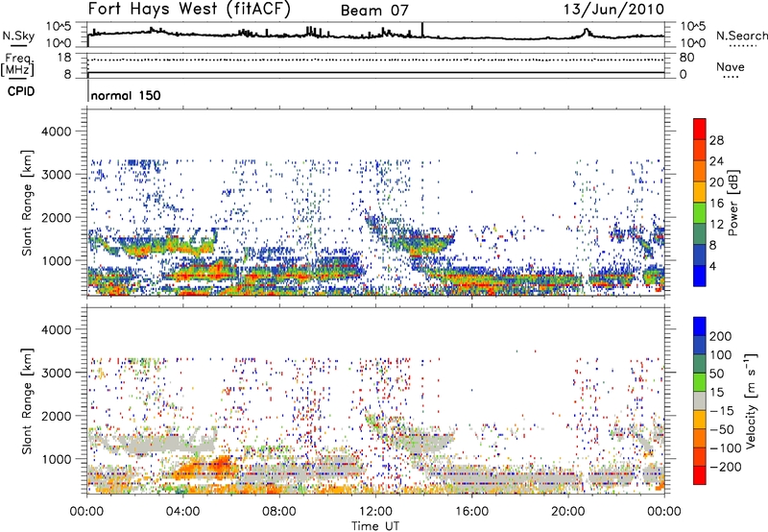
Task: Click the '4000' tick on power panel
Action: (x=56, y=132)
